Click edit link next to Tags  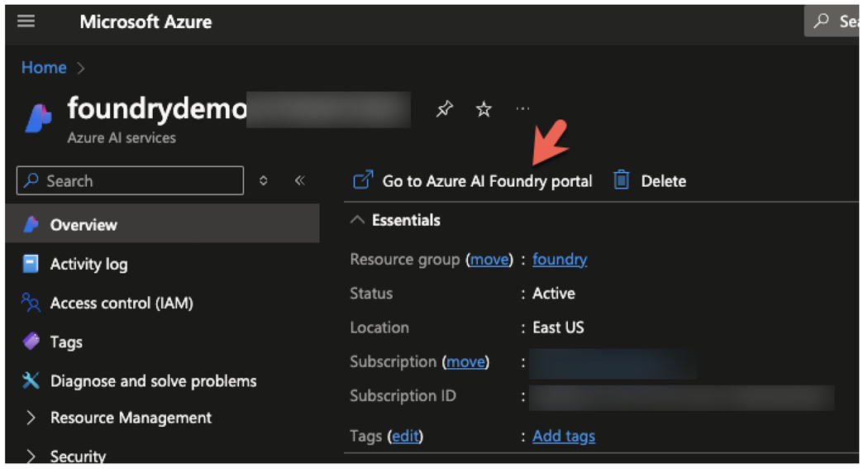(405, 437)
